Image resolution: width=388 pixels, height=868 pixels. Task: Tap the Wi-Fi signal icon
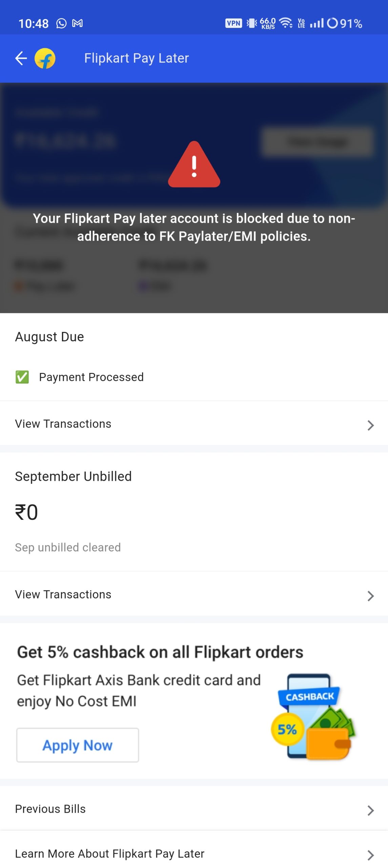(286, 23)
